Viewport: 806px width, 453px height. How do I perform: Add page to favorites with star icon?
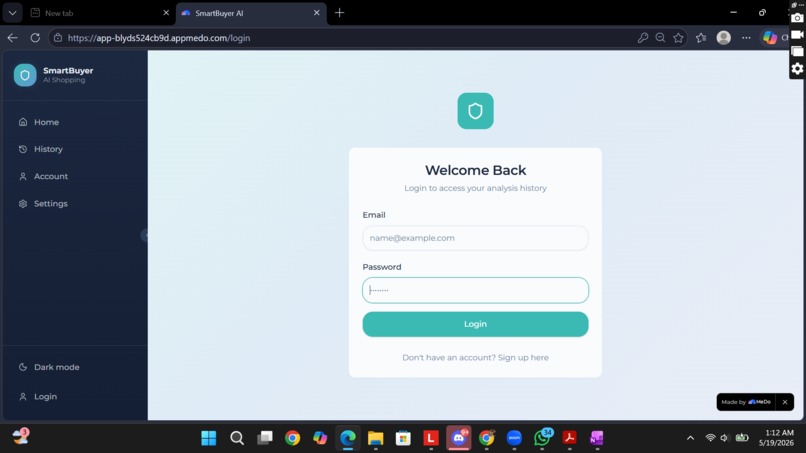(679, 38)
